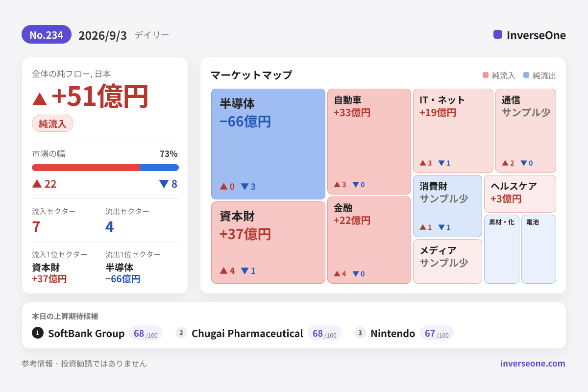Click the red up-triangle beside +51億円
The height and width of the screenshot is (392, 588).
tap(40, 98)
